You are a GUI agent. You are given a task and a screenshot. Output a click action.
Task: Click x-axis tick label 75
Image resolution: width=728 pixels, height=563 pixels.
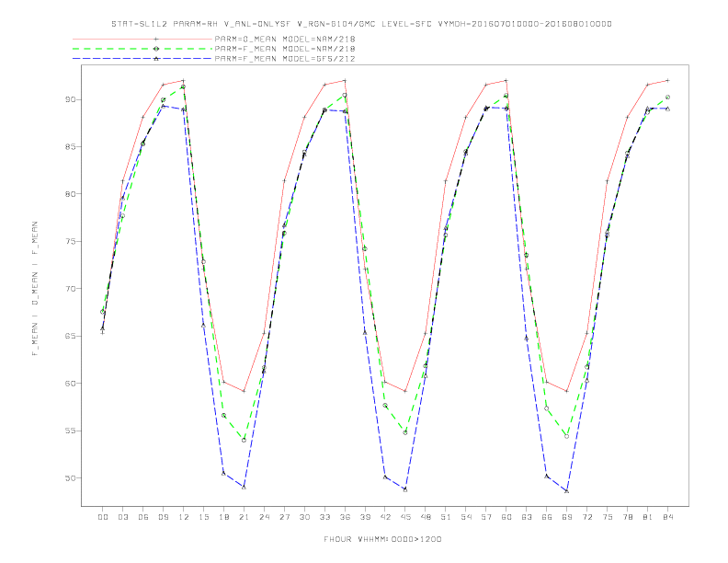click(x=608, y=517)
